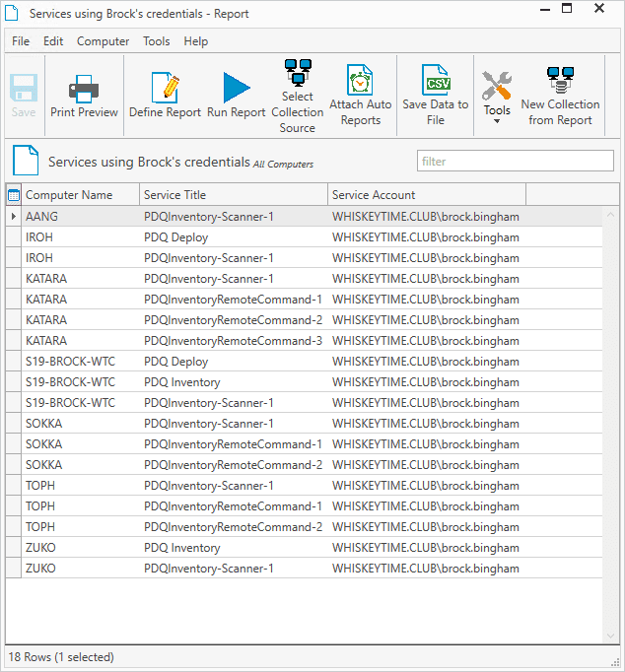This screenshot has height=672, width=625.
Task: Open the Tools menu in menu bar
Action: coord(157,41)
